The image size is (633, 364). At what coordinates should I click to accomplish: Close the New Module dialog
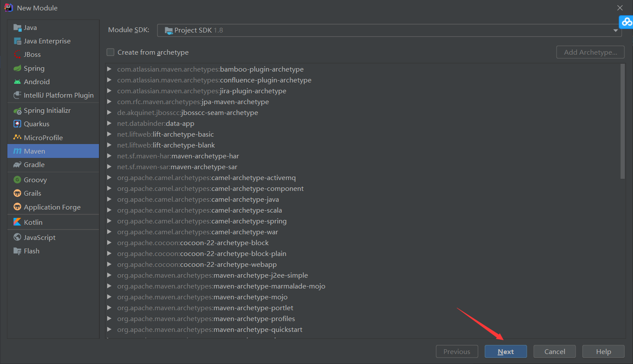[620, 8]
